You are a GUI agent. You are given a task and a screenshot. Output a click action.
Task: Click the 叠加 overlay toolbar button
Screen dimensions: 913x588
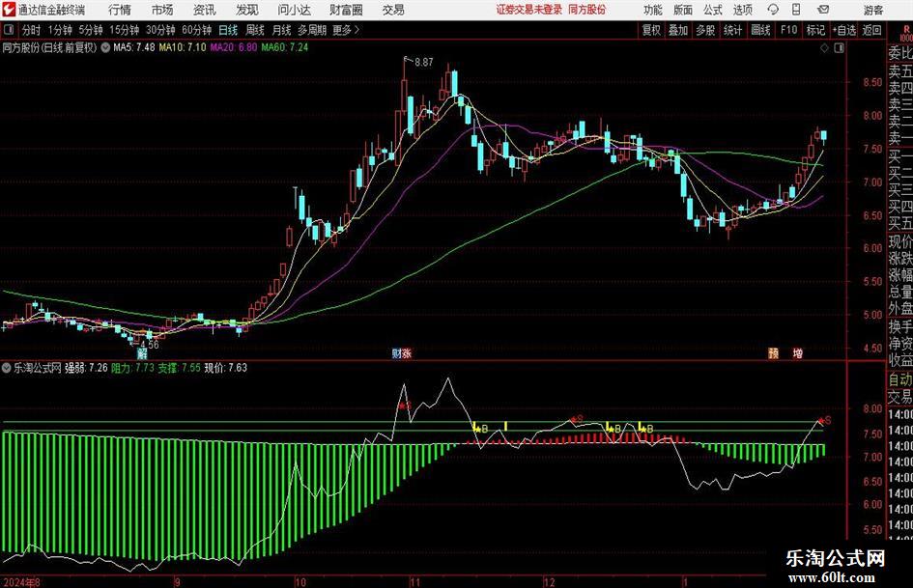click(678, 30)
